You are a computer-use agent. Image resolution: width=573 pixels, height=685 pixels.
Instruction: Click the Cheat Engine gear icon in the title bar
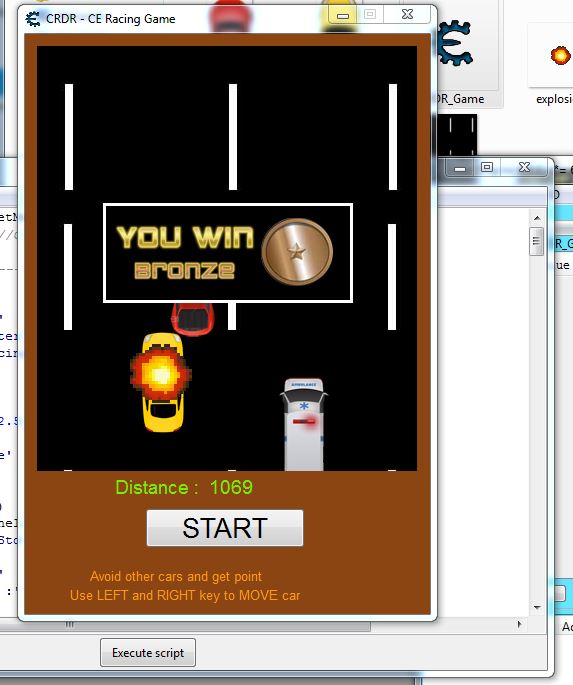tap(33, 19)
